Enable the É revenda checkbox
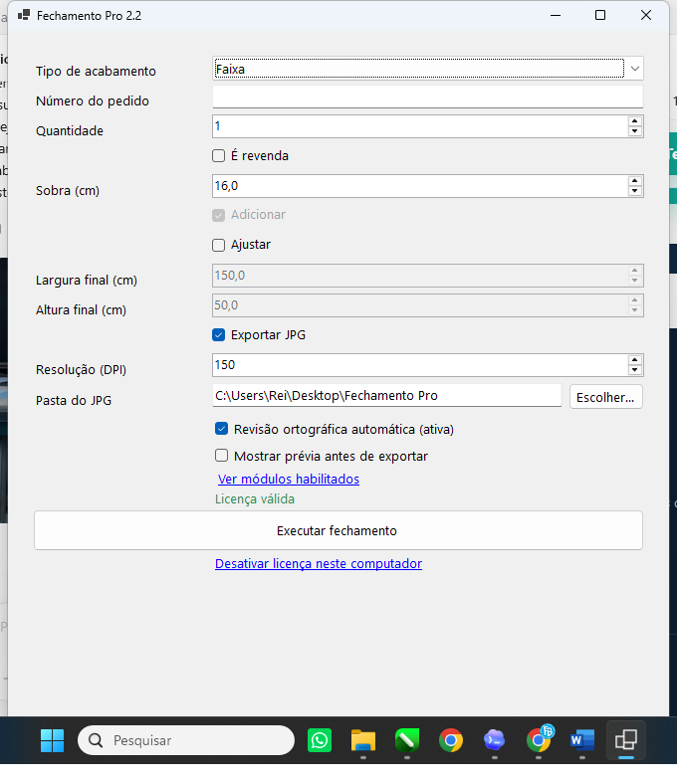Image resolution: width=677 pixels, height=784 pixels. tap(219, 156)
